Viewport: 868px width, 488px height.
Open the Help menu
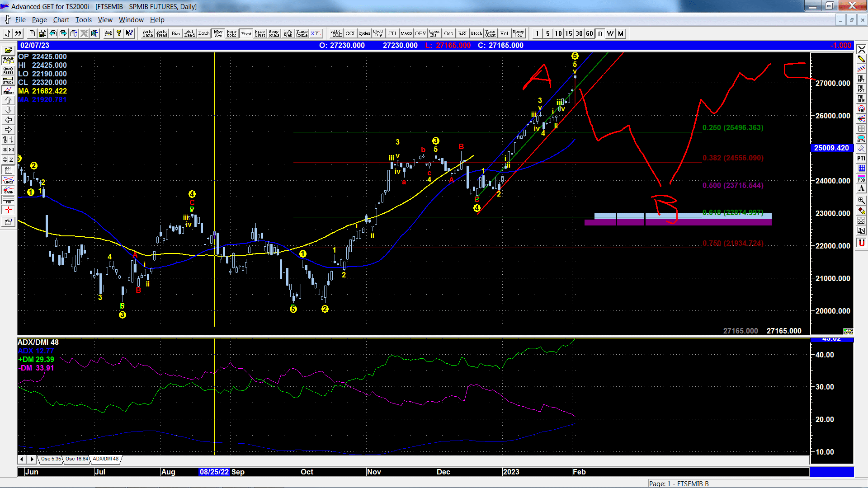click(x=157, y=20)
